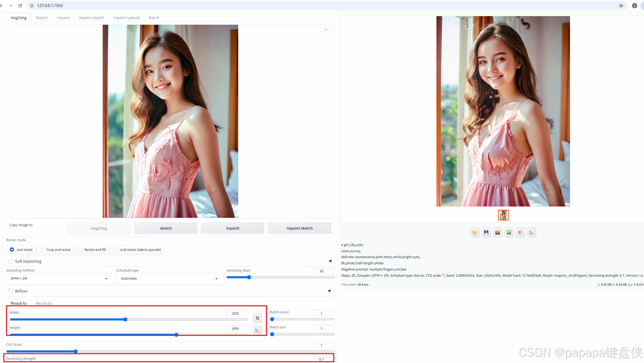Send output to img2img via picture icon

coord(509,233)
